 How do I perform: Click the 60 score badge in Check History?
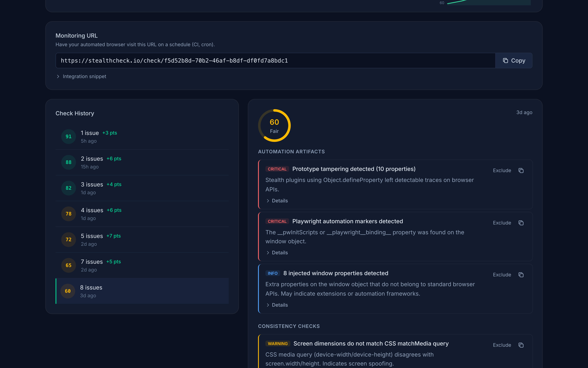[x=68, y=291]
